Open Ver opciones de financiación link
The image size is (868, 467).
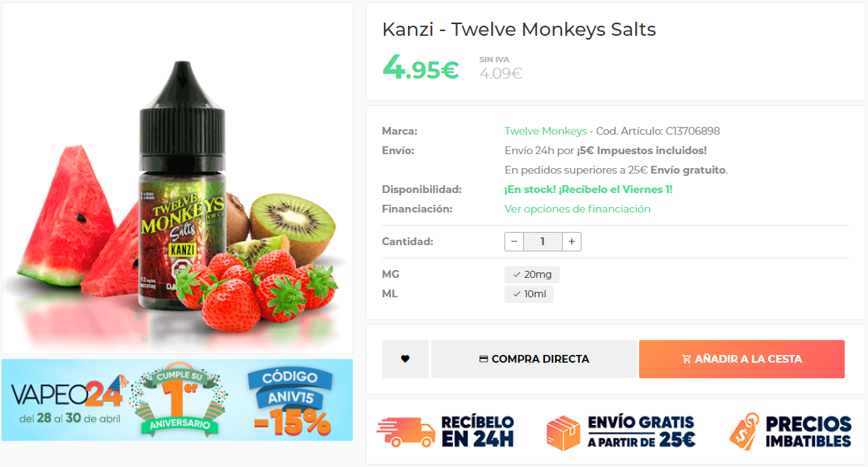(x=578, y=209)
